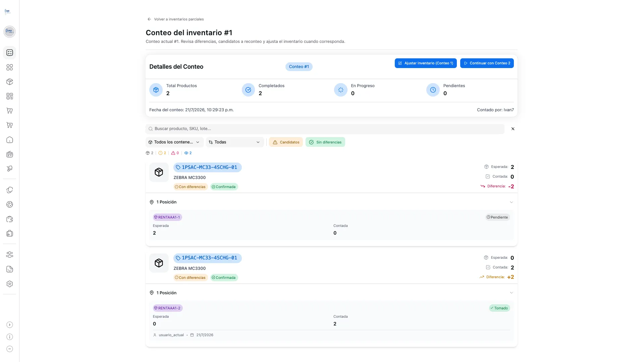Click Continuar con Conteo 2 button
This screenshot has height=362, width=644.
(487, 63)
